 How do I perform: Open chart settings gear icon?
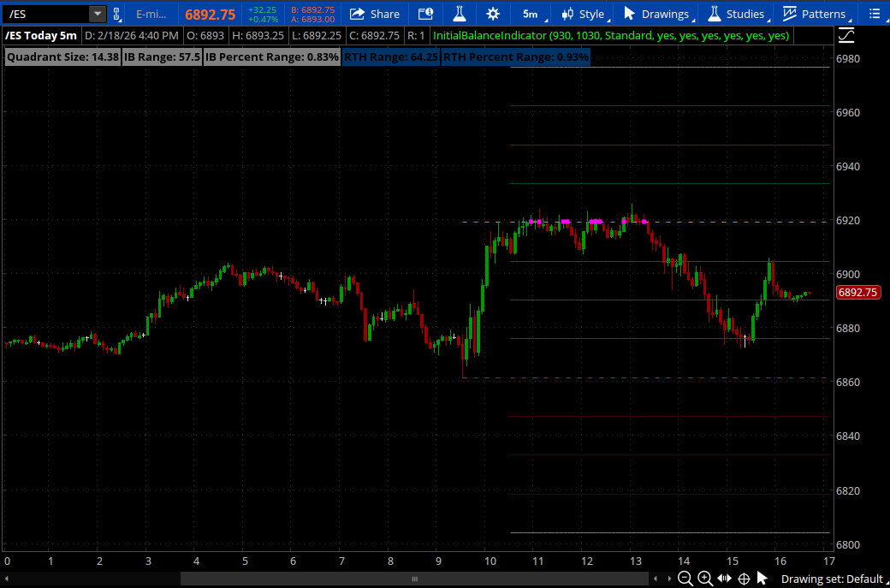pyautogui.click(x=492, y=14)
